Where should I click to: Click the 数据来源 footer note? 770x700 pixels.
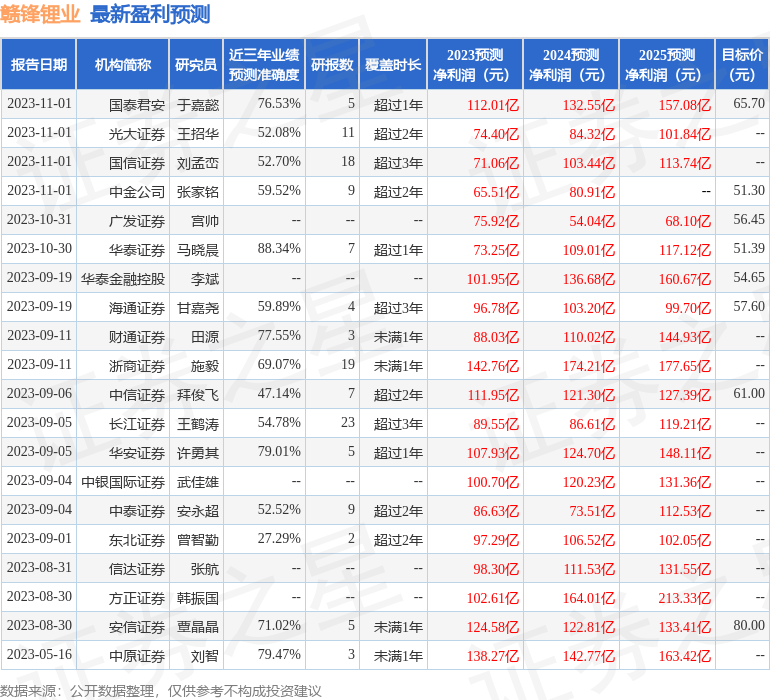(x=161, y=691)
